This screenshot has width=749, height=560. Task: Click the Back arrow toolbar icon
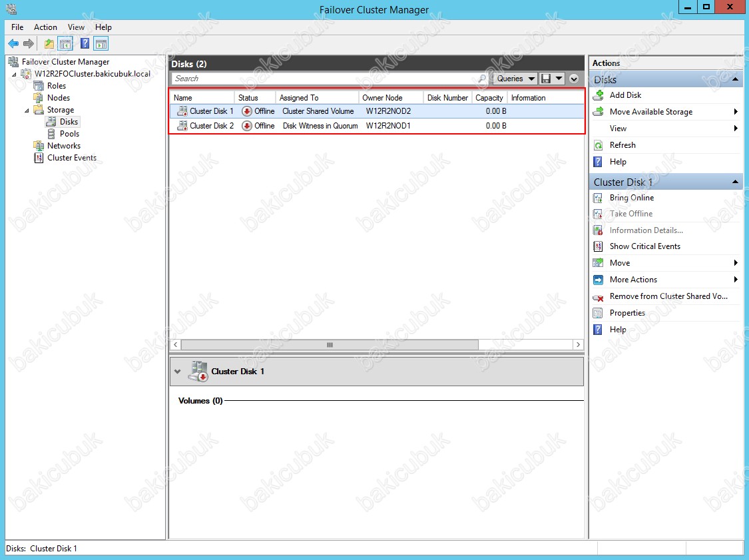(13, 44)
